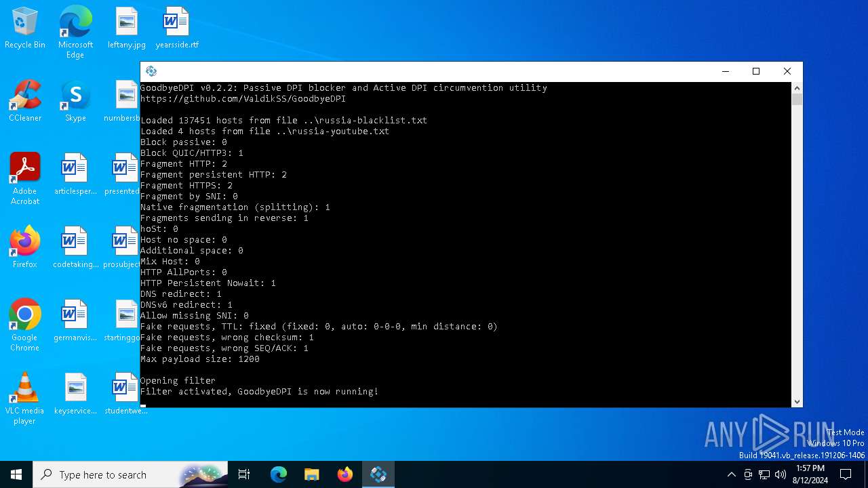Launch Microsoft Edge from the taskbar
The height and width of the screenshot is (488, 868).
(279, 474)
